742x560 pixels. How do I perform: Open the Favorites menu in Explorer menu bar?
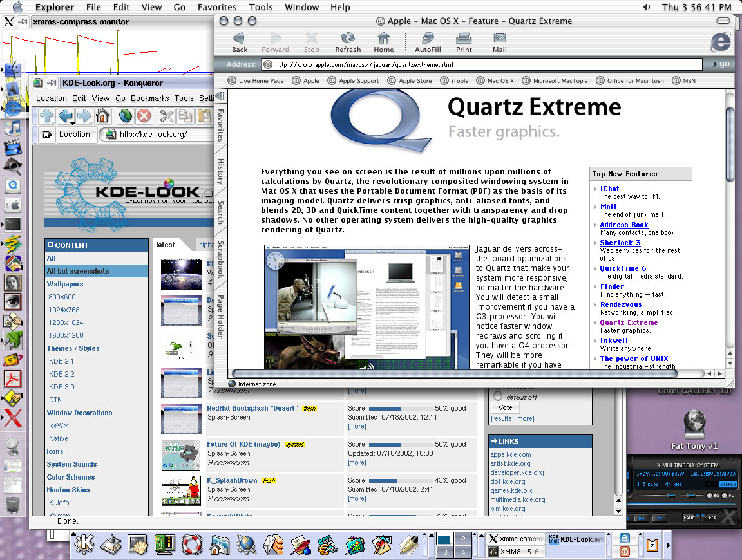point(217,7)
